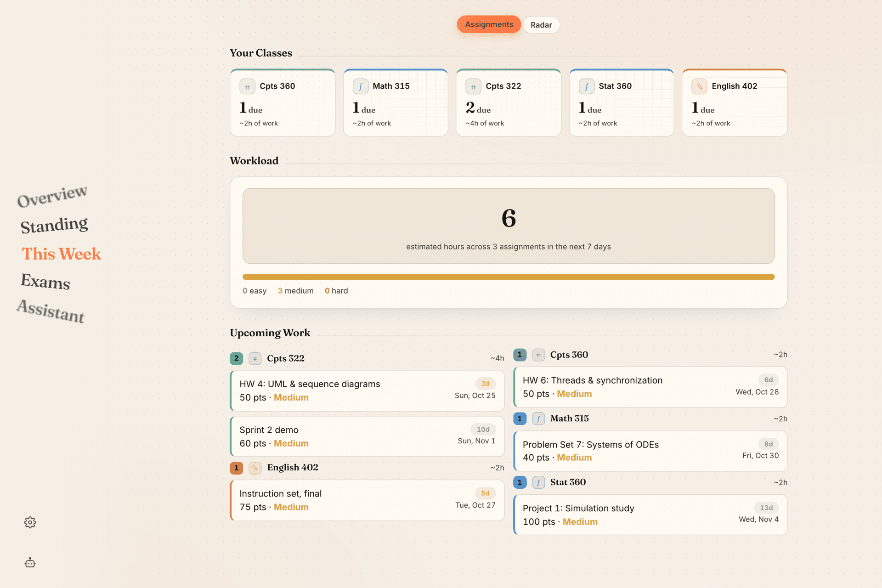Open Exams in the sidebar
This screenshot has width=882, height=588.
45,281
